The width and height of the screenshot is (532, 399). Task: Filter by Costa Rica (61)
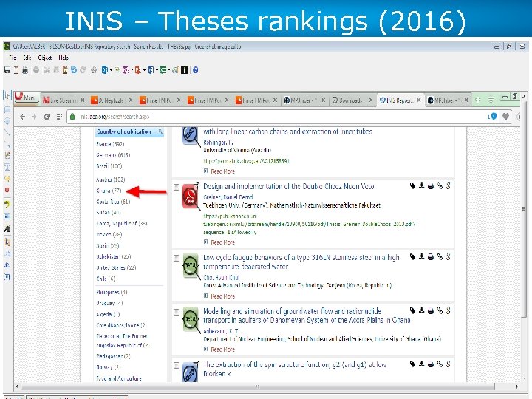tap(113, 202)
